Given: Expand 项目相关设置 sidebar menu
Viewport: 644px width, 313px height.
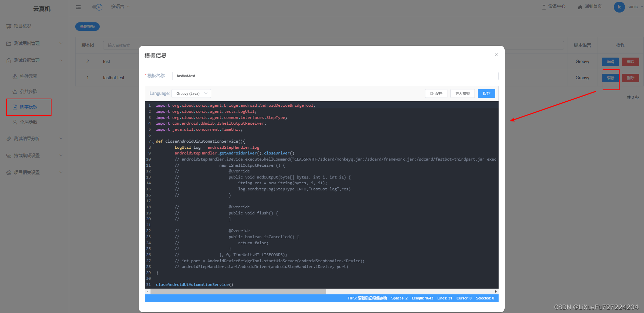Looking at the screenshot, I should pyautogui.click(x=35, y=172).
